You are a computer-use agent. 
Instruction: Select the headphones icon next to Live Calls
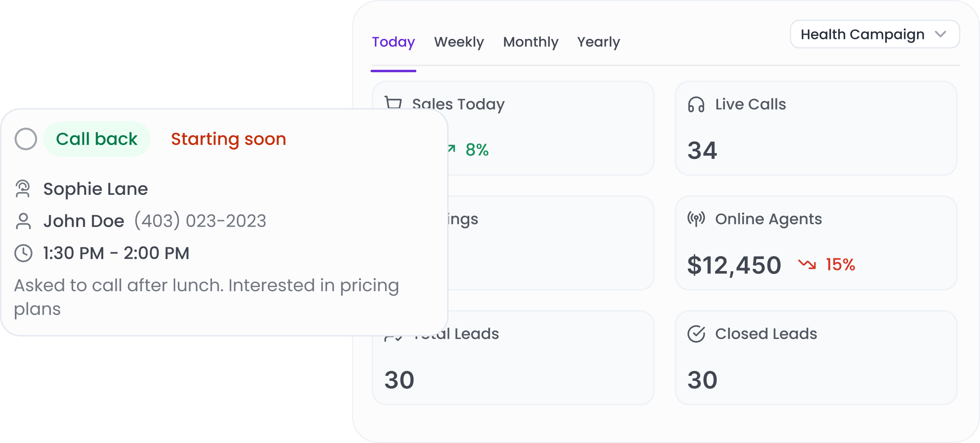pyautogui.click(x=697, y=104)
